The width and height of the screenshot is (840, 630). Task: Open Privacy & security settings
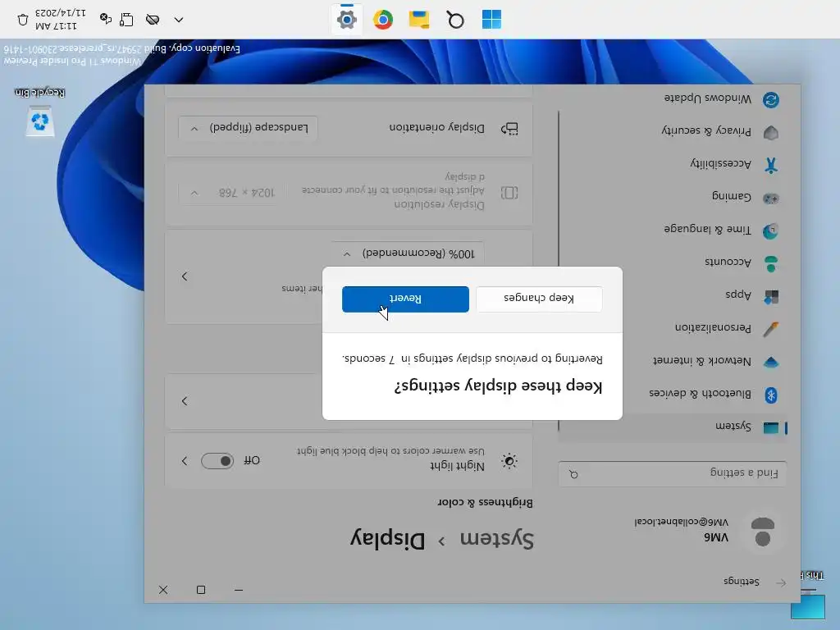[673, 132]
